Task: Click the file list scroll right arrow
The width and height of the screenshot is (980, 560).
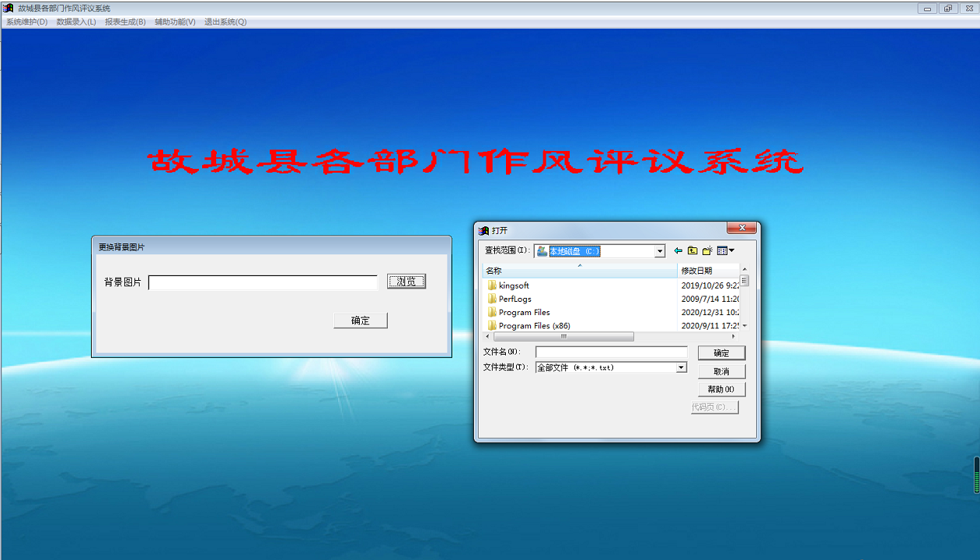Action: [x=734, y=337]
